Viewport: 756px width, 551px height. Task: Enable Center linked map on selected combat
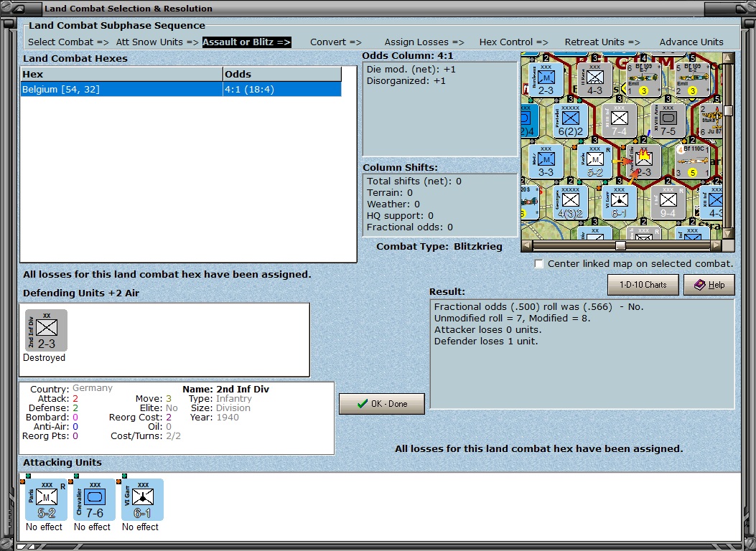(x=539, y=264)
